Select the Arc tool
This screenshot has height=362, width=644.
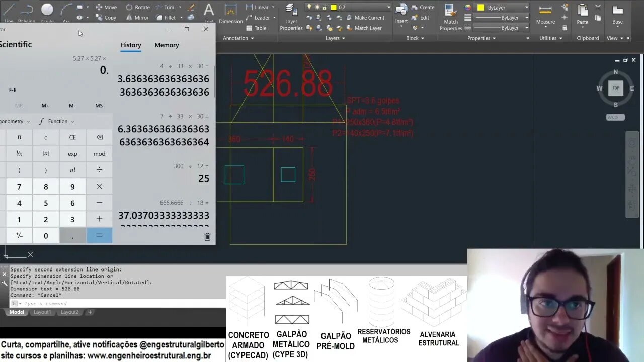[66, 13]
